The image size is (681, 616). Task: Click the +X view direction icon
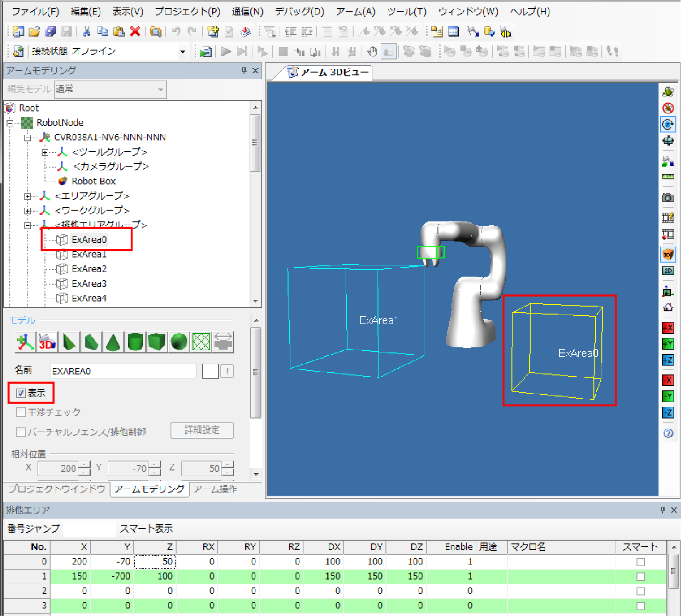[668, 328]
